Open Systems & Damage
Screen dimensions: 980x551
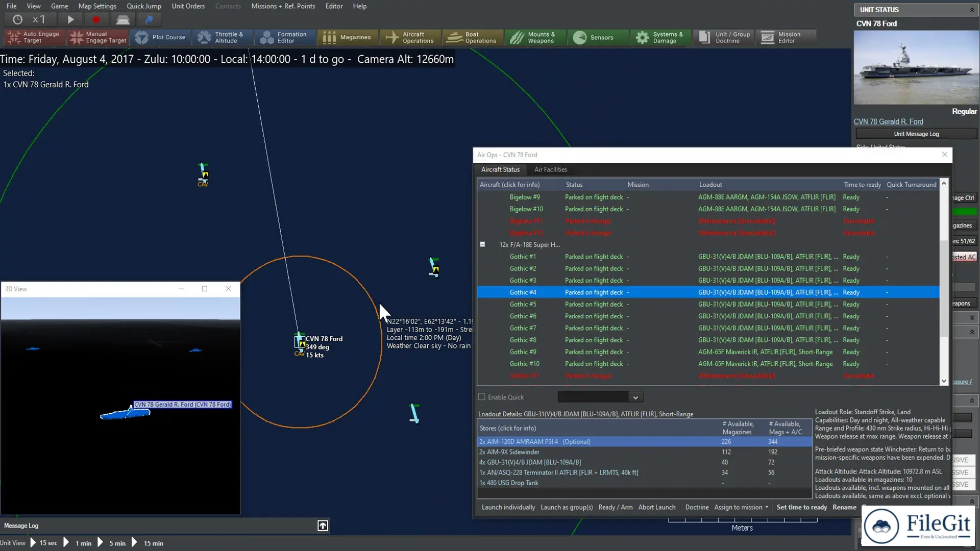point(661,37)
